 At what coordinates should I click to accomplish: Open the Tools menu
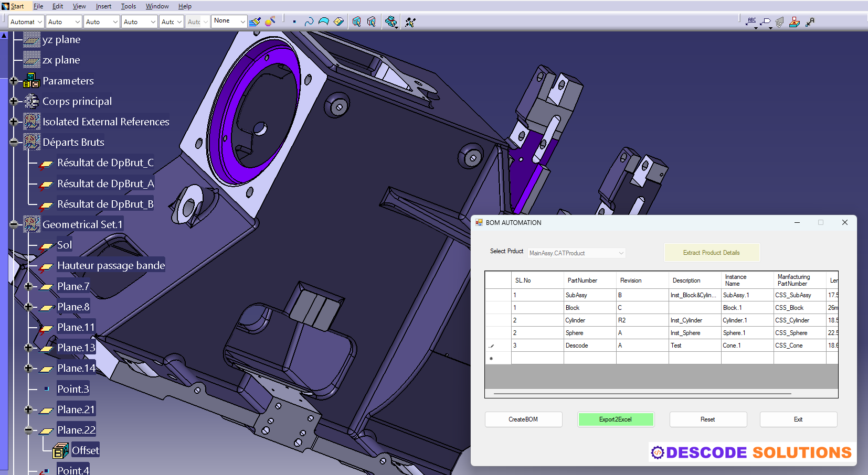pyautogui.click(x=128, y=6)
